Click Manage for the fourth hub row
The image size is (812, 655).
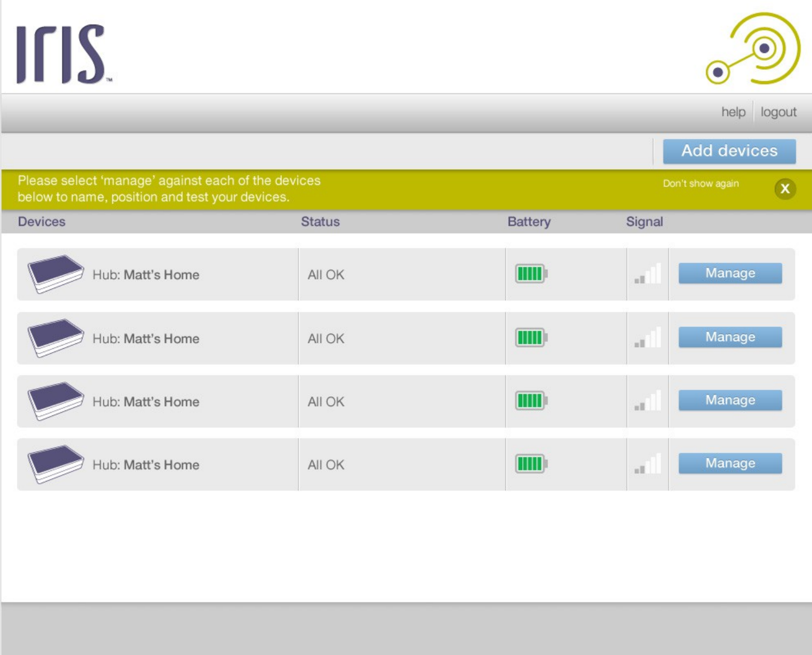click(730, 463)
